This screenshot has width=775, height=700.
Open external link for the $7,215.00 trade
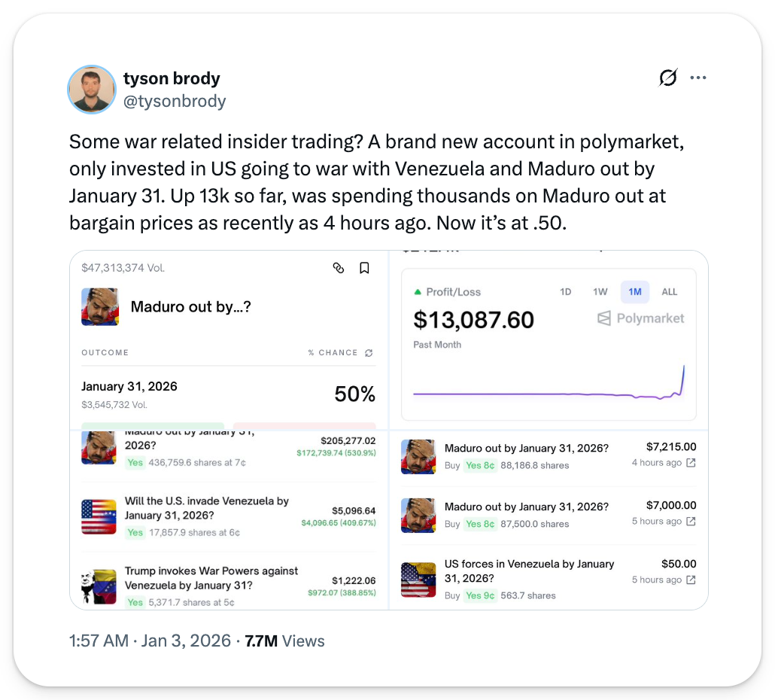[691, 463]
